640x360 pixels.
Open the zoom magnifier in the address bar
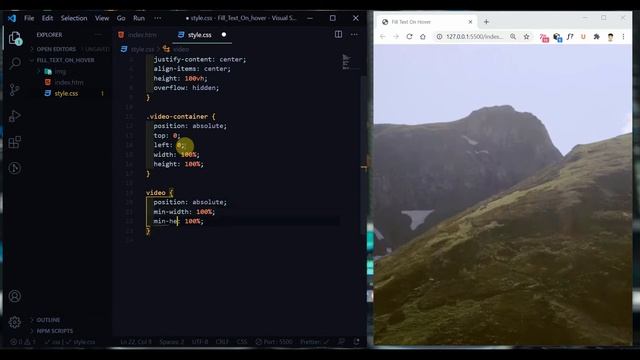pyautogui.click(x=513, y=37)
